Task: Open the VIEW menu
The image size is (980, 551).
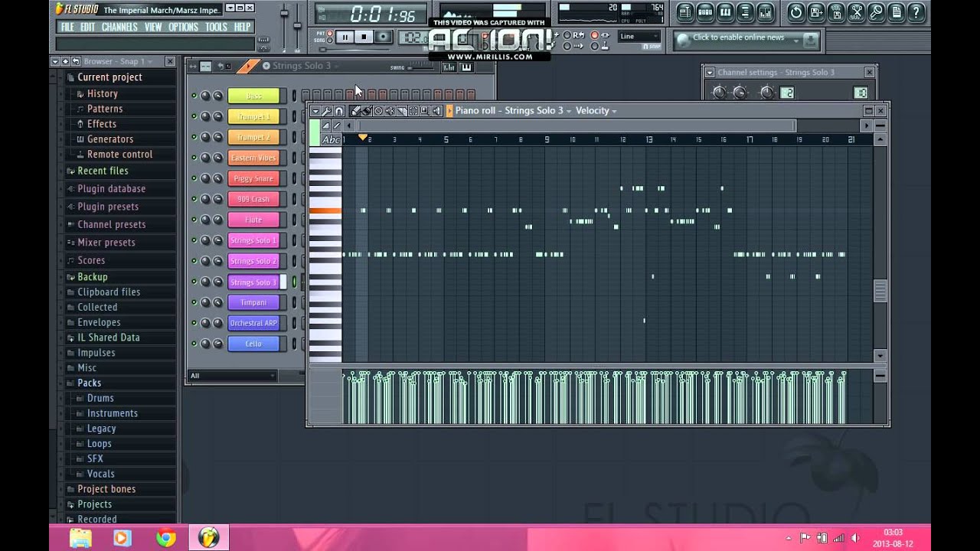Action: pyautogui.click(x=153, y=27)
